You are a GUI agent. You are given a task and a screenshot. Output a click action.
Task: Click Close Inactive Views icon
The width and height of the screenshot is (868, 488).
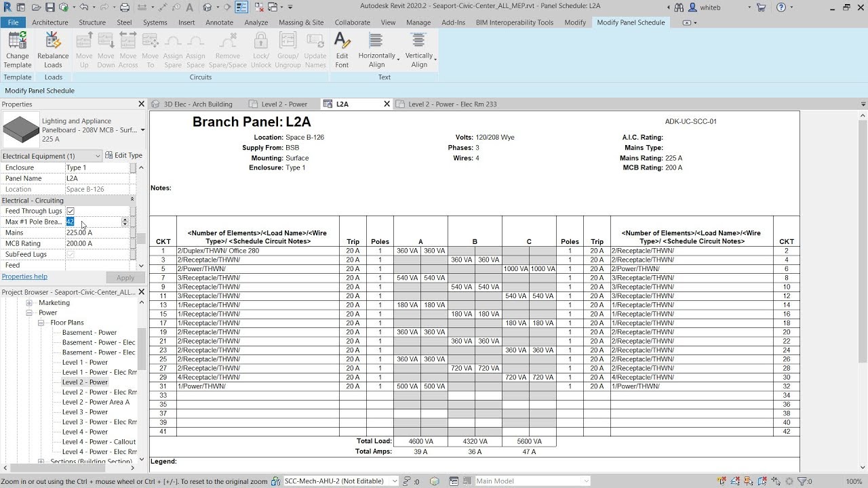(258, 7)
